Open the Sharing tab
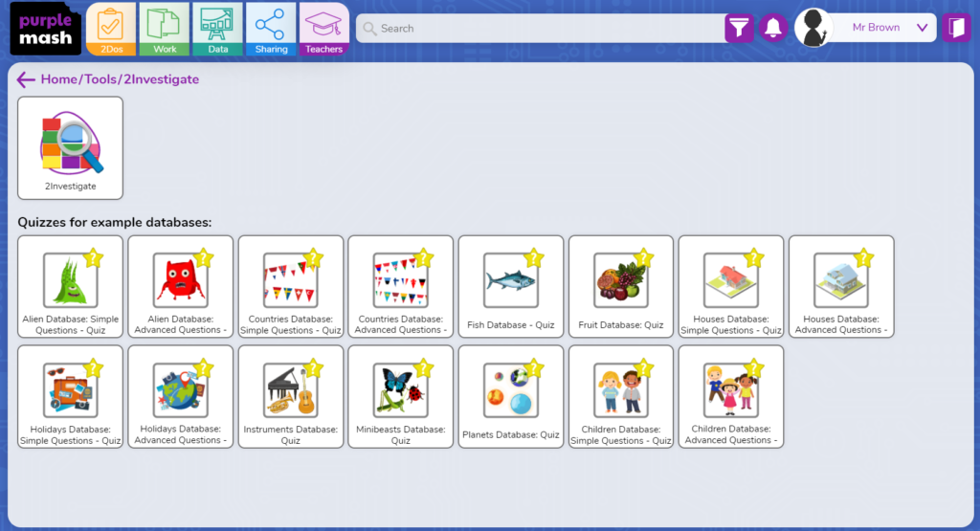This screenshot has height=531, width=980. click(271, 29)
